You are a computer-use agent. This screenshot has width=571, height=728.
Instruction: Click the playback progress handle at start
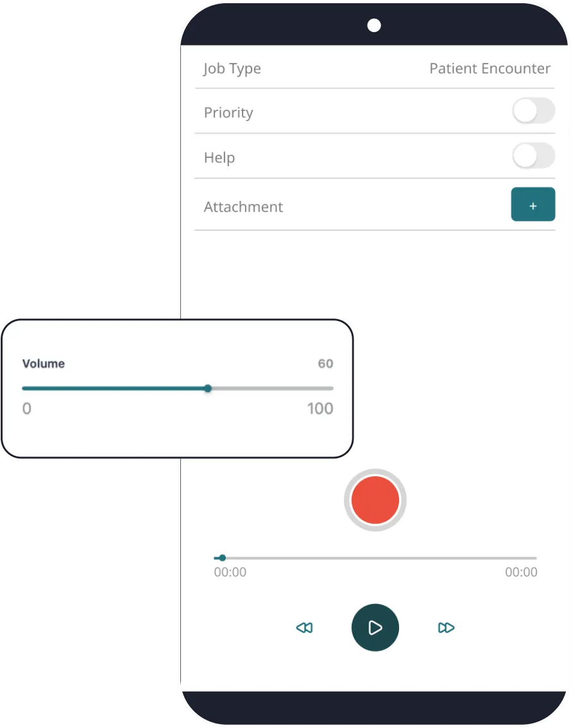pyautogui.click(x=222, y=558)
